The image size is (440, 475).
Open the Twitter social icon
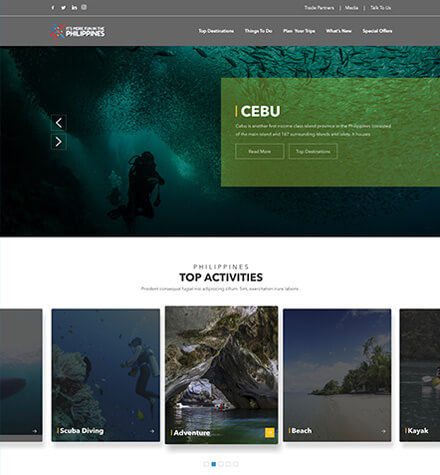click(63, 7)
